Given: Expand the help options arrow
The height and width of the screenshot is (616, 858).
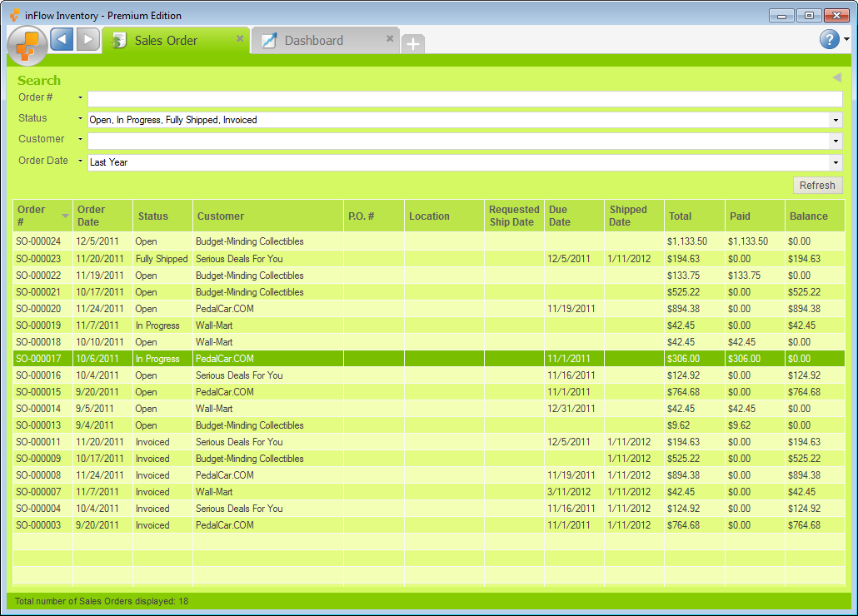Looking at the screenshot, I should tap(846, 39).
